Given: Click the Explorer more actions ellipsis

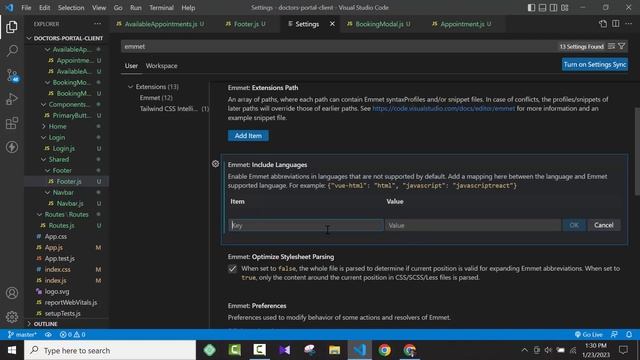Looking at the screenshot, I should click(x=98, y=24).
